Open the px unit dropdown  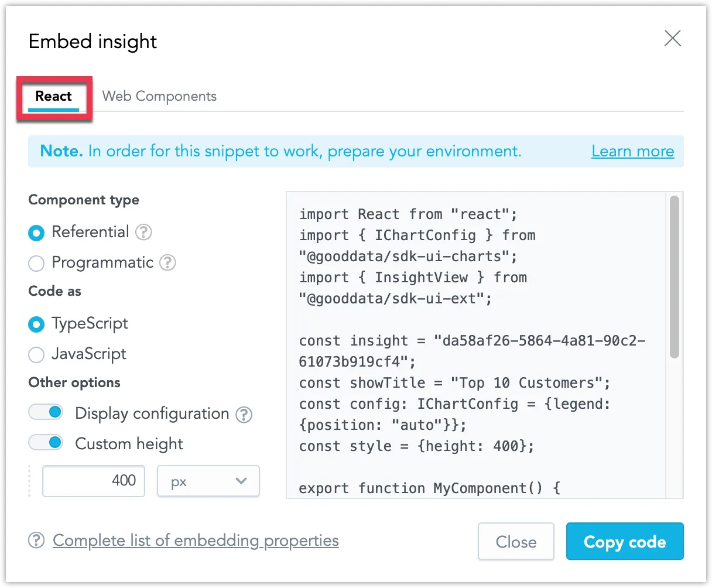(208, 481)
